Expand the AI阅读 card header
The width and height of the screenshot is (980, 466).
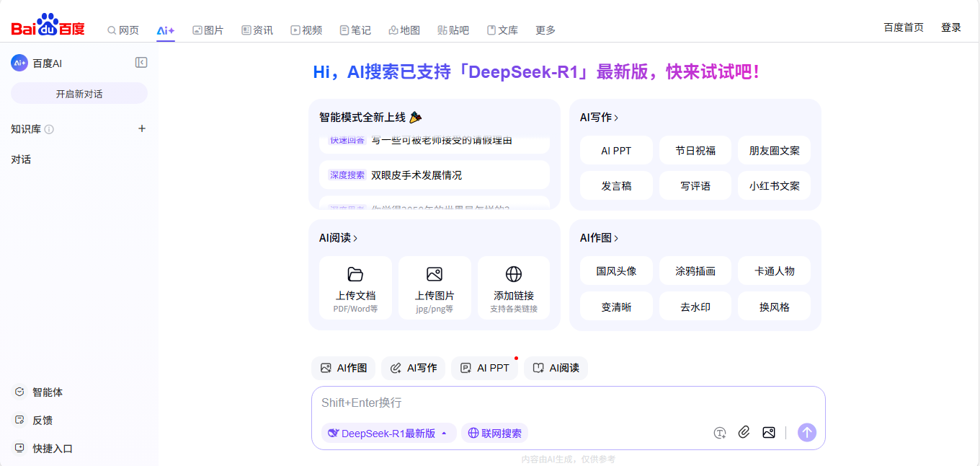(x=339, y=238)
